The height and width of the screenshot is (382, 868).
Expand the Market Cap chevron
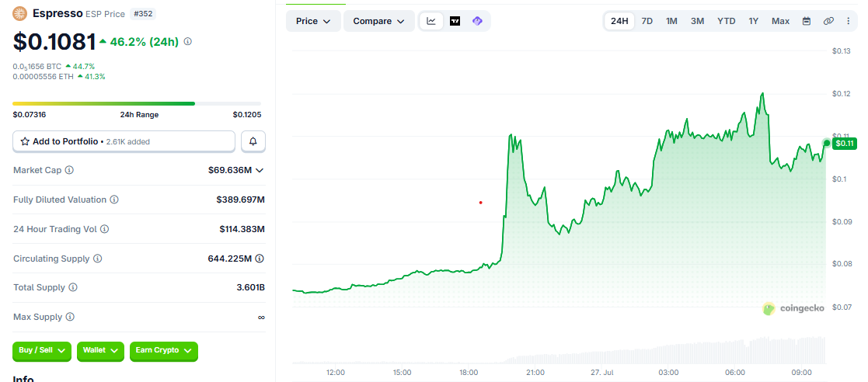pos(259,170)
